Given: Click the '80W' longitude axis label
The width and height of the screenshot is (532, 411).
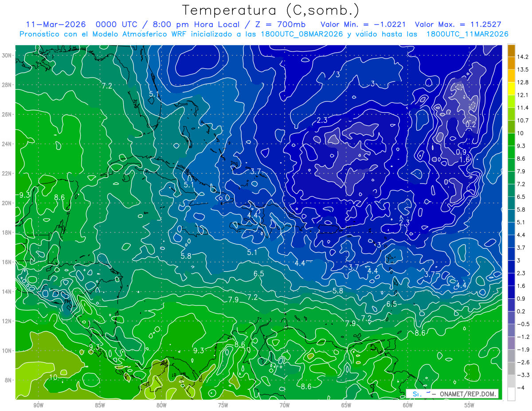Looking at the screenshot, I should [x=161, y=405].
